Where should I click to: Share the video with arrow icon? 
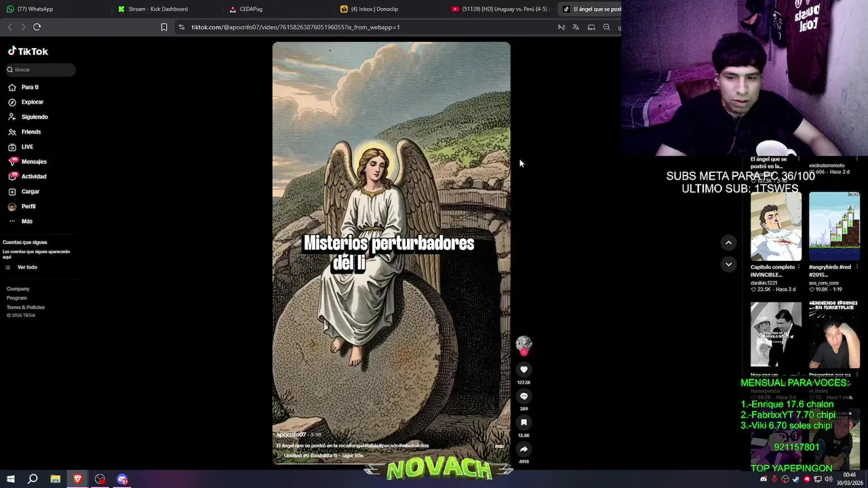click(524, 449)
